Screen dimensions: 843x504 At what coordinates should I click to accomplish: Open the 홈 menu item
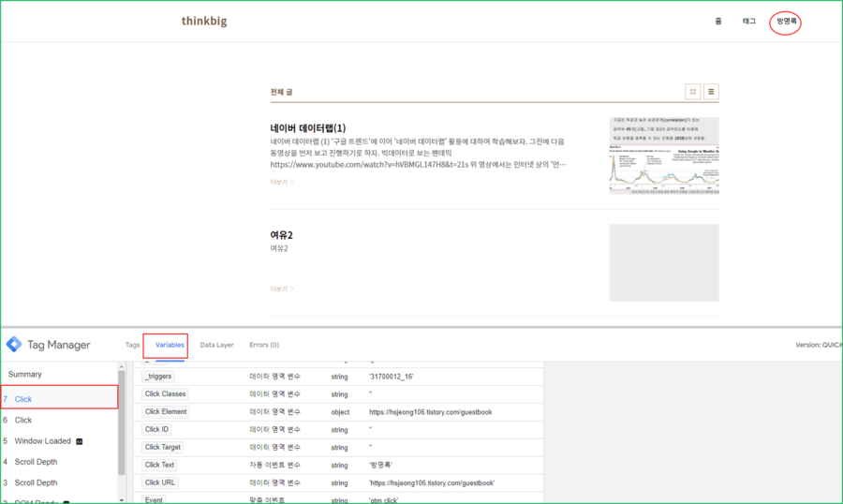click(x=718, y=21)
